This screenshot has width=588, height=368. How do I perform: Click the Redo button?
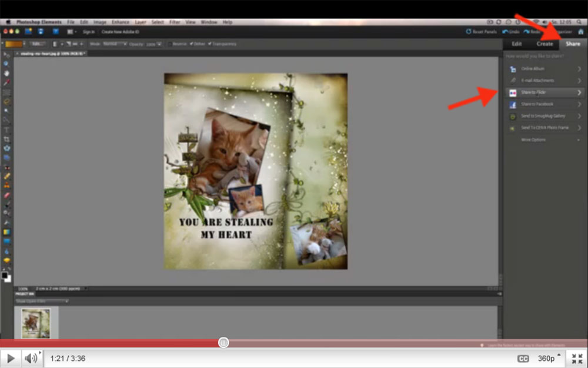(x=532, y=32)
